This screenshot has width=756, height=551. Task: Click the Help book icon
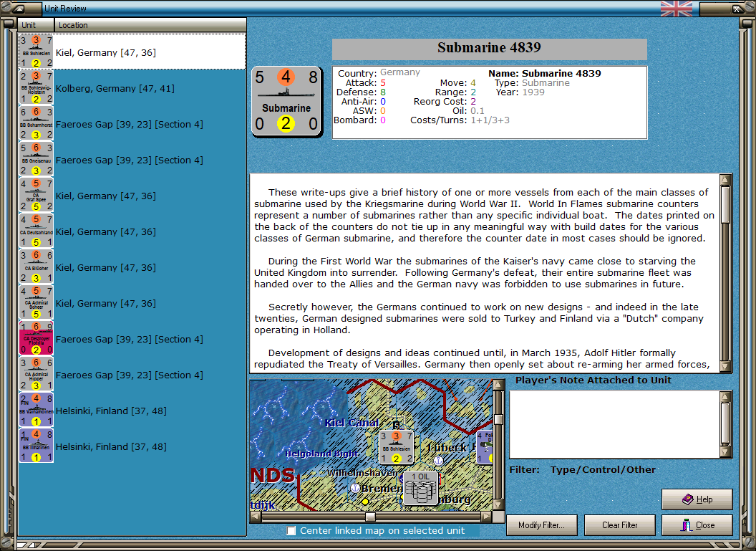tap(688, 499)
